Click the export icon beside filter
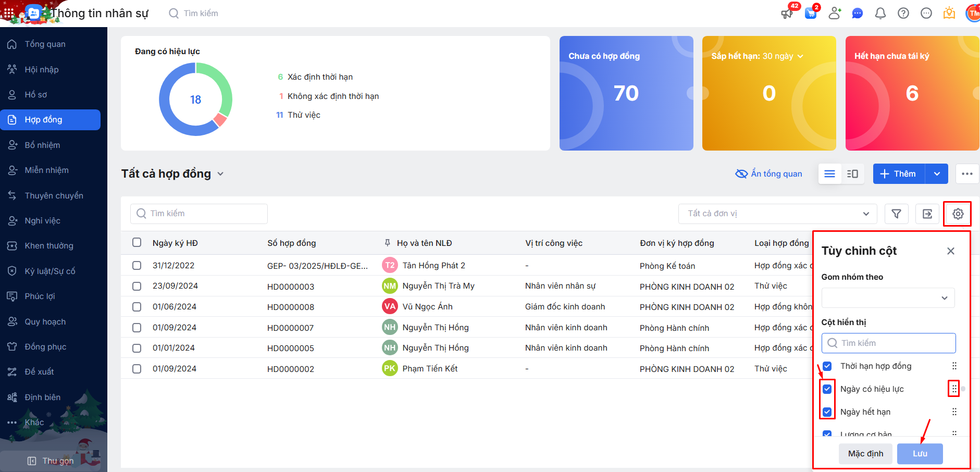 coord(927,214)
